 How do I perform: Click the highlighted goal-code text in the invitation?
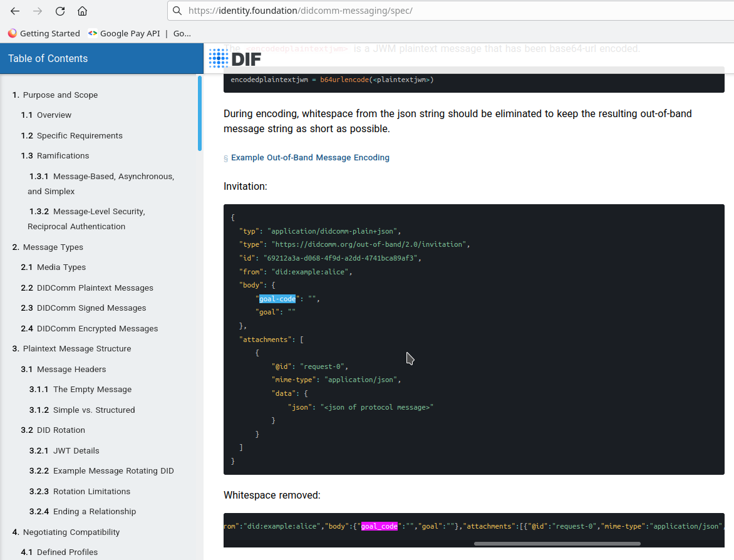(x=277, y=299)
